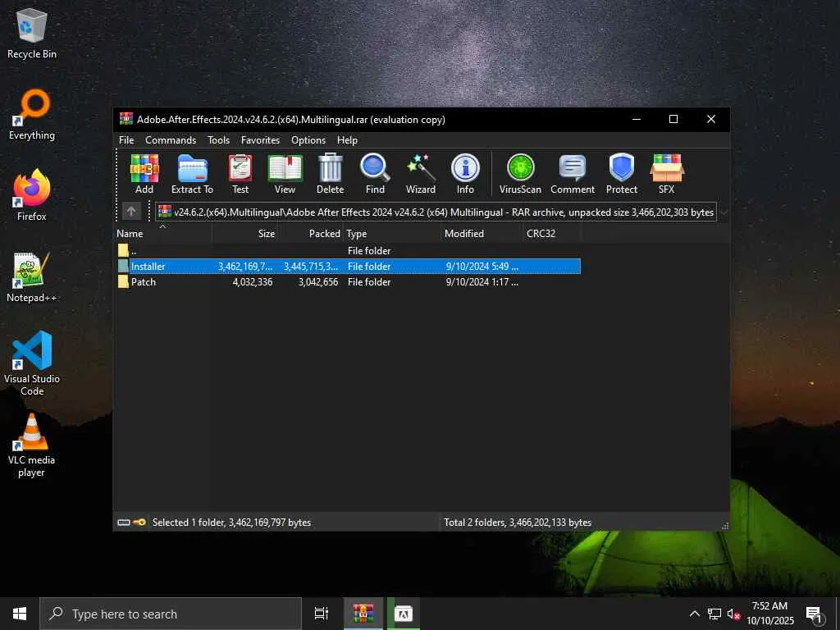Run the Test archive tool

tap(240, 174)
